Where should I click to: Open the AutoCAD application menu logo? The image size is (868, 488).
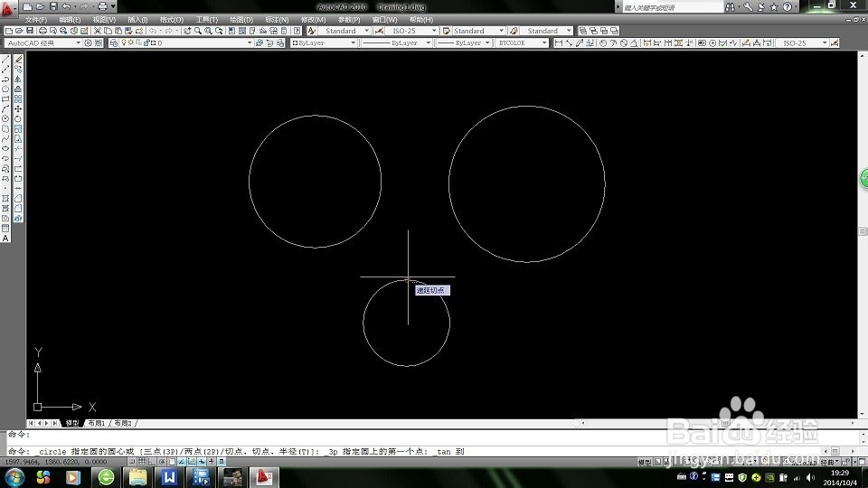pyautogui.click(x=8, y=8)
